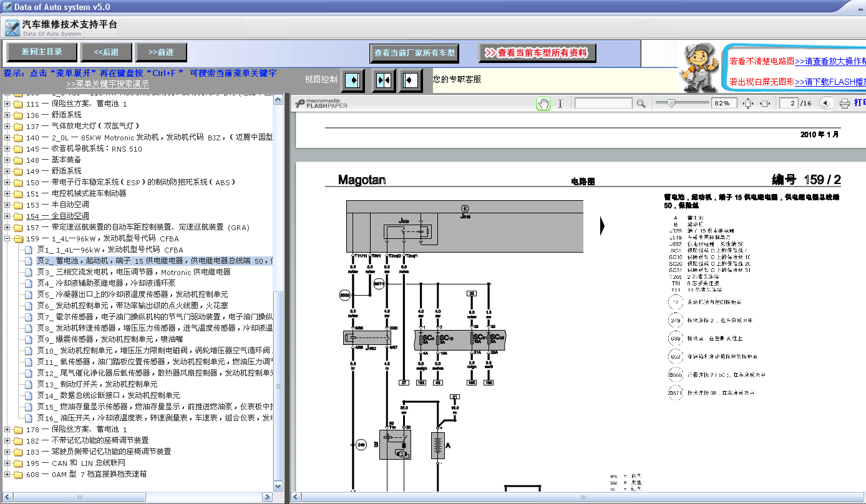Click the scroll-down arrow of the tree panel
This screenshot has width=866, height=504.
point(278,486)
